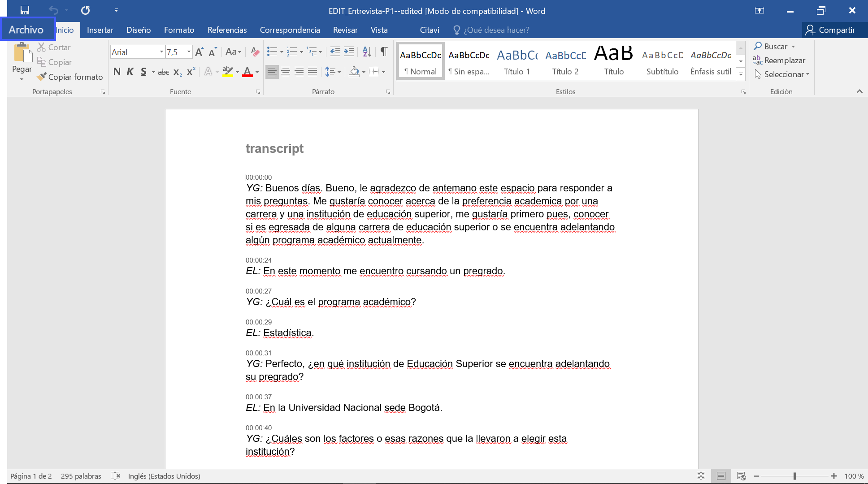Expand the styles gallery more arrow

tap(741, 75)
